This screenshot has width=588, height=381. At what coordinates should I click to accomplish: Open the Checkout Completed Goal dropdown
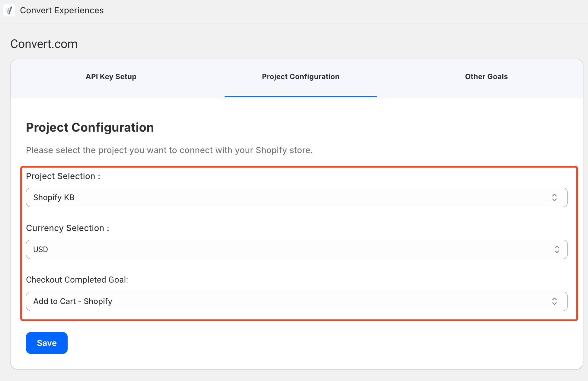click(296, 301)
